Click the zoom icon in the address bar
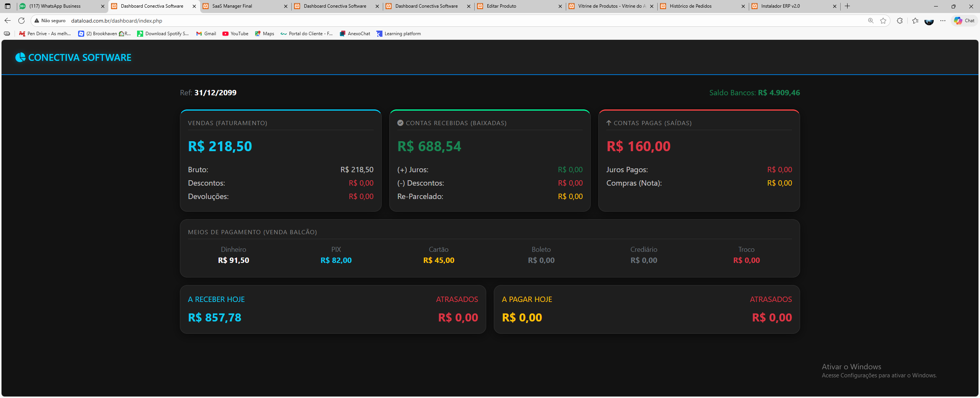Screen dimensions: 980x398 tap(871, 21)
